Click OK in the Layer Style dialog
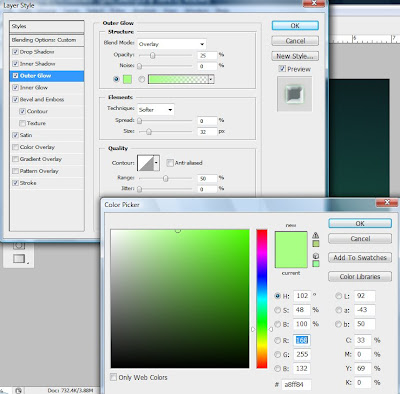 coord(295,26)
